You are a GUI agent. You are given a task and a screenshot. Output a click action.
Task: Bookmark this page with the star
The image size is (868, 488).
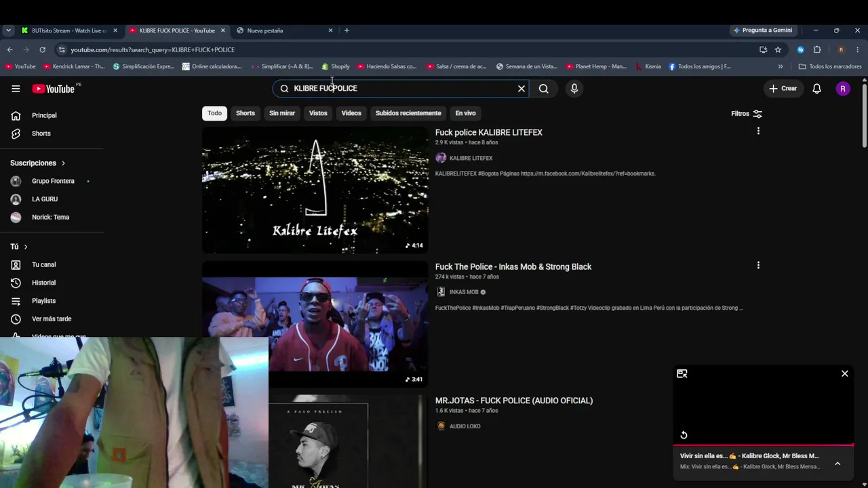click(778, 49)
